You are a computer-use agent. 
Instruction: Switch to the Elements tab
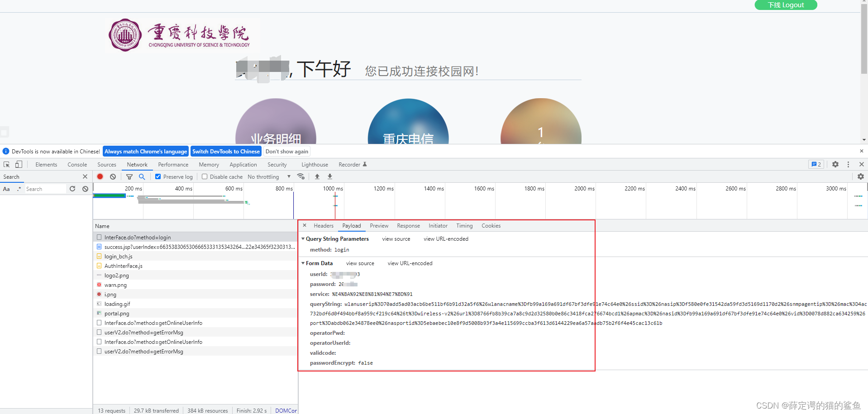coord(46,165)
